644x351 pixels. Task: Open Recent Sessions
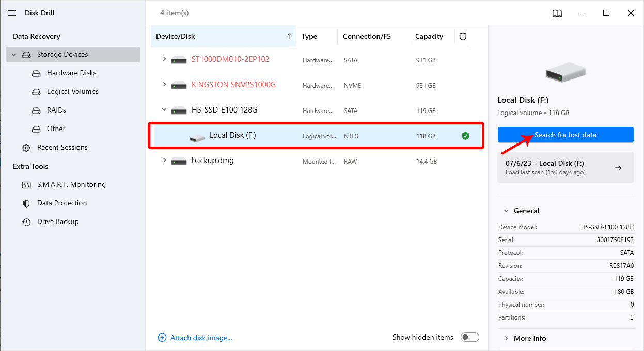coord(62,147)
